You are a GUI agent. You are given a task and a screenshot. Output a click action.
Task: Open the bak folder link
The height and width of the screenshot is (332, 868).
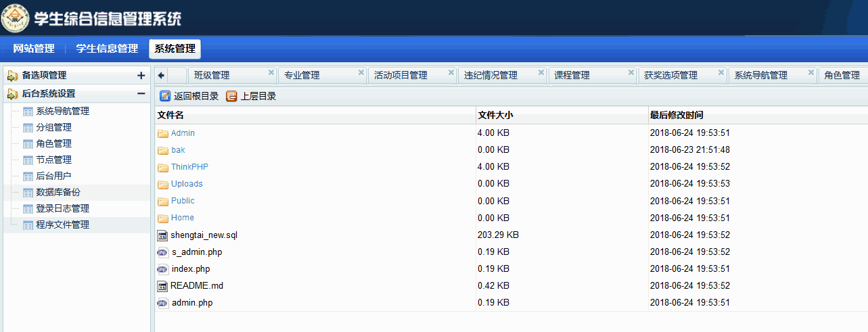178,150
